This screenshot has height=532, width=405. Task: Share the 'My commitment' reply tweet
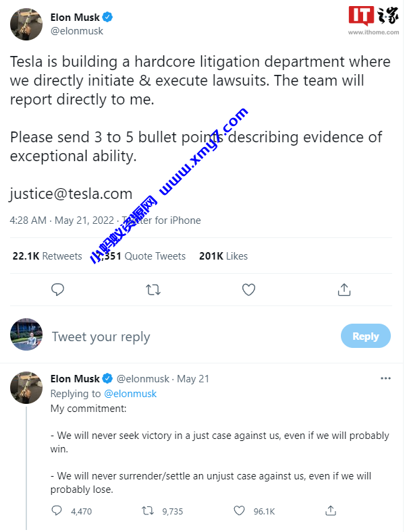[x=331, y=511]
